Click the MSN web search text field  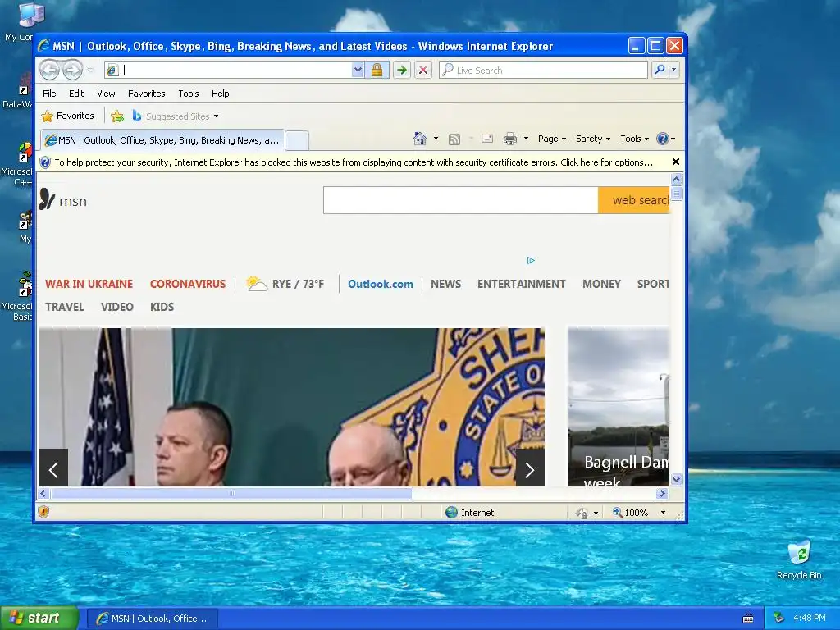tap(461, 200)
